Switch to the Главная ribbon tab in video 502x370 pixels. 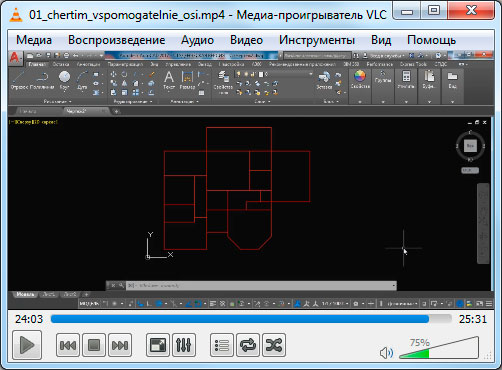37,64
